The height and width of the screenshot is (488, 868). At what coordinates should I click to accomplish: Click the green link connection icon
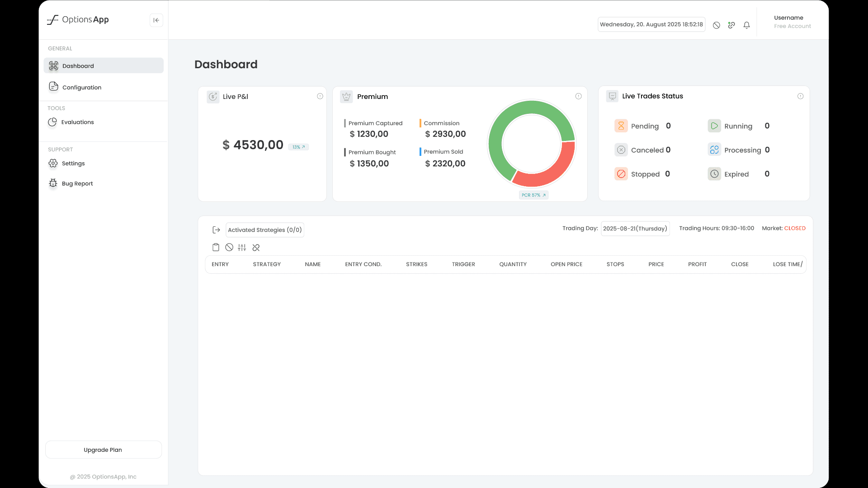731,25
